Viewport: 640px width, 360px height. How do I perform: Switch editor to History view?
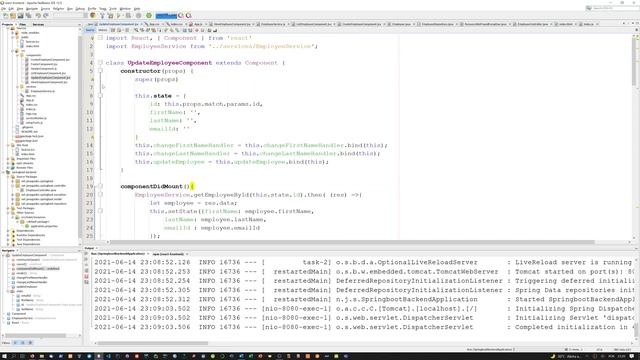pyautogui.click(x=102, y=30)
